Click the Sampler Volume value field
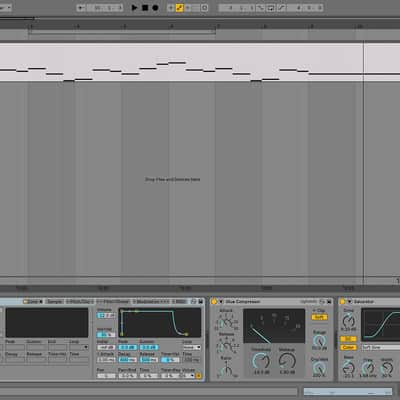The height and width of the screenshot is (400, 400). 106,315
